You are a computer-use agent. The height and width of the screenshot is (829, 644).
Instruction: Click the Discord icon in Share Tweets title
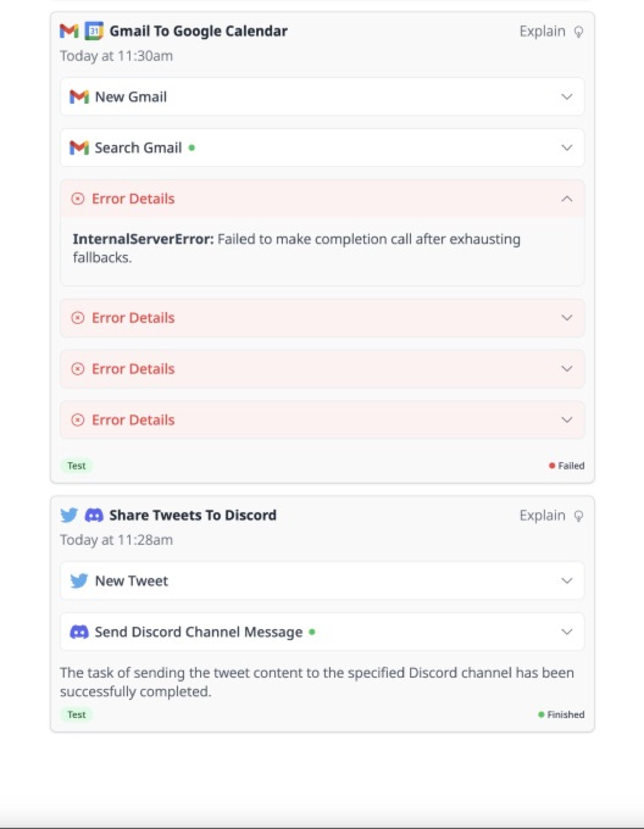(94, 515)
